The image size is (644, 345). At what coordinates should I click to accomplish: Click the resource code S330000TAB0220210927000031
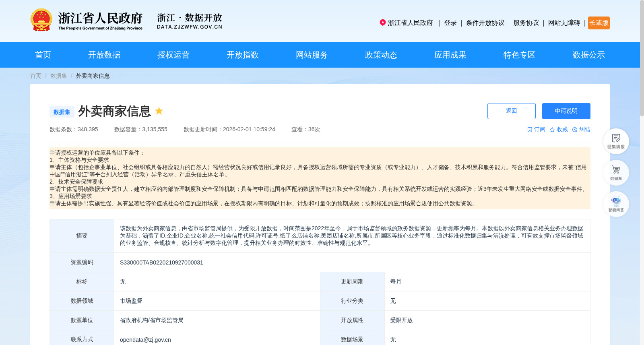[161, 262]
